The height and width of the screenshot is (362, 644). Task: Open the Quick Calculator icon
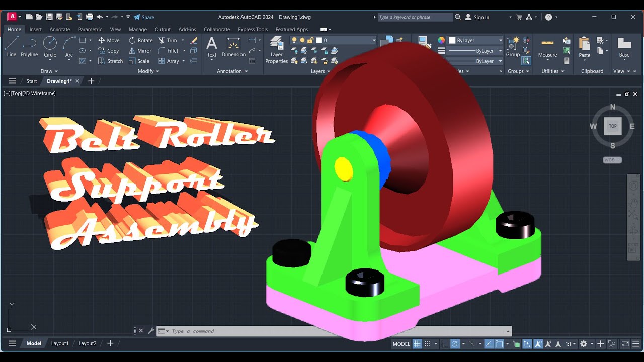[567, 61]
